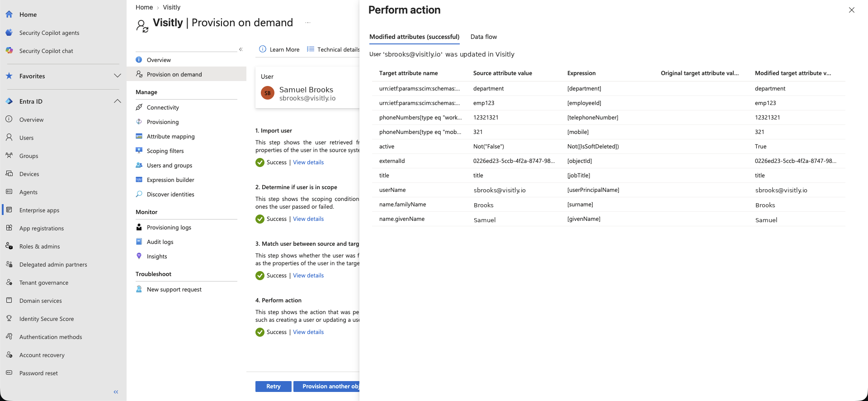Switch to Modified attributes (successful) tab
The height and width of the screenshot is (401, 868).
click(414, 37)
